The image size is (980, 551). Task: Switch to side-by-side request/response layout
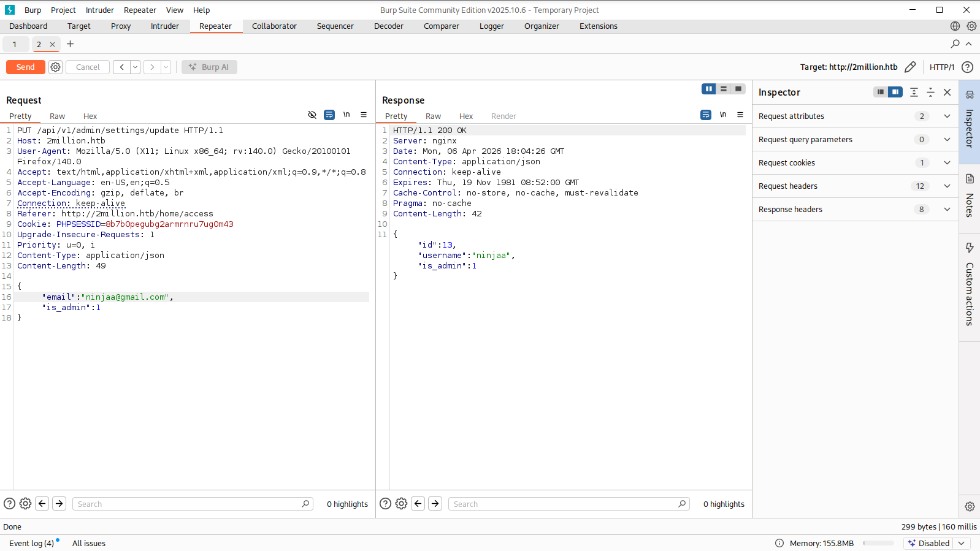(709, 89)
